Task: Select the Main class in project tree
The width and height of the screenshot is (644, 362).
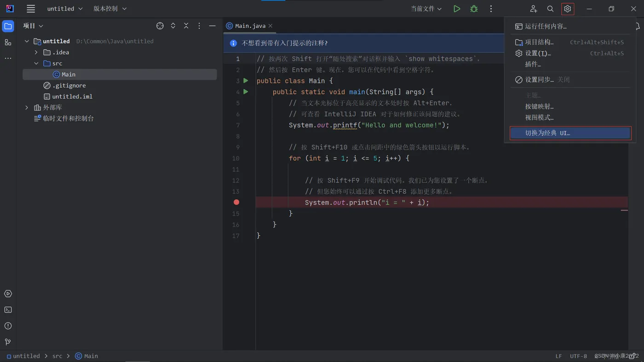Action: [120, 74]
